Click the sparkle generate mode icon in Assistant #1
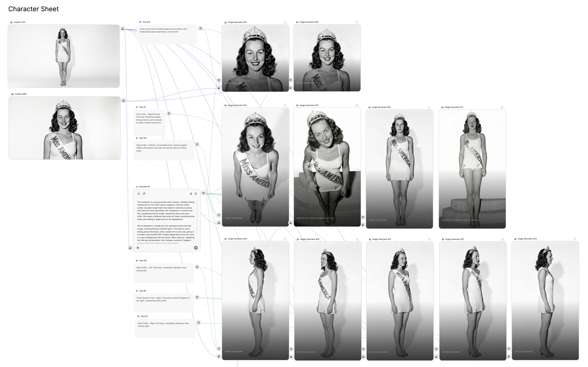Image resolution: width=588 pixels, height=367 pixels. pyautogui.click(x=144, y=194)
